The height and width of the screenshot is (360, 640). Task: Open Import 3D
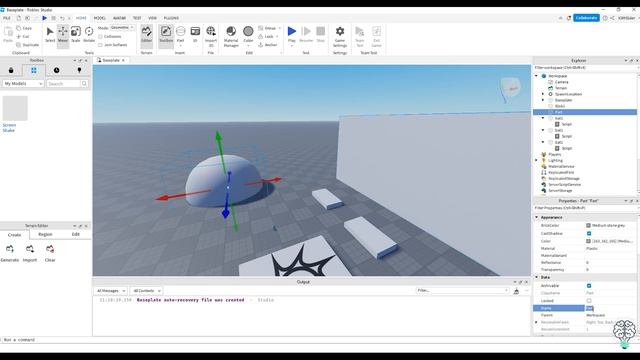pyautogui.click(x=211, y=36)
